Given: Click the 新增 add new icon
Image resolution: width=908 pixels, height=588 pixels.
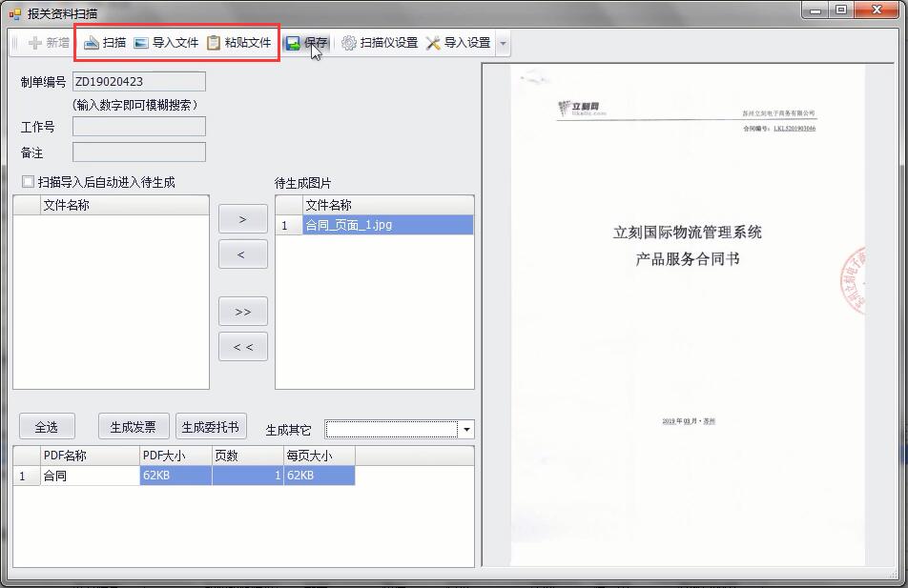Looking at the screenshot, I should pos(35,43).
